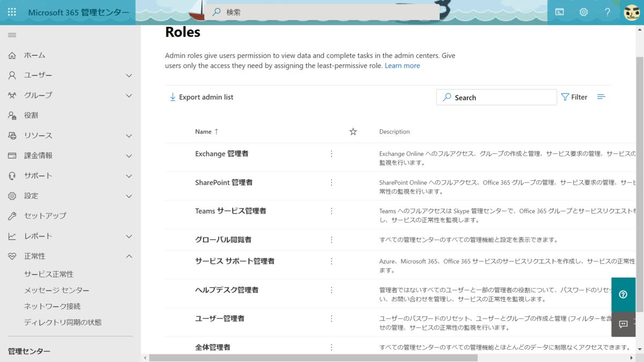
Task: Click the Health (正常性) heart icon
Action: (x=12, y=256)
